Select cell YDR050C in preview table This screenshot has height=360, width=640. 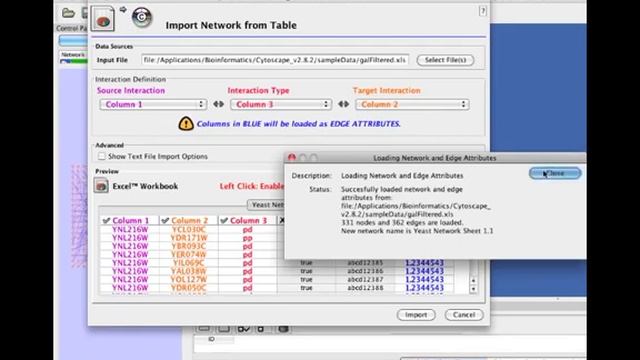(x=189, y=288)
